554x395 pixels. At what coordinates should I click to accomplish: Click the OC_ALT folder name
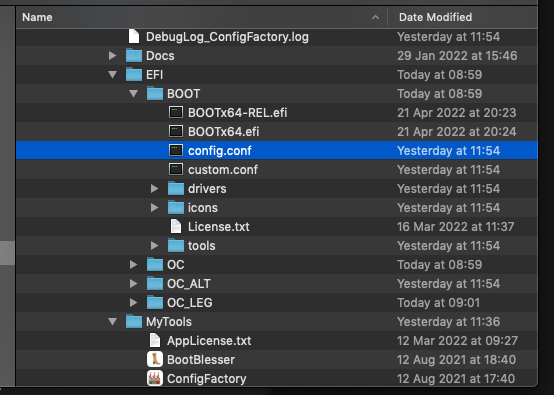coord(189,284)
